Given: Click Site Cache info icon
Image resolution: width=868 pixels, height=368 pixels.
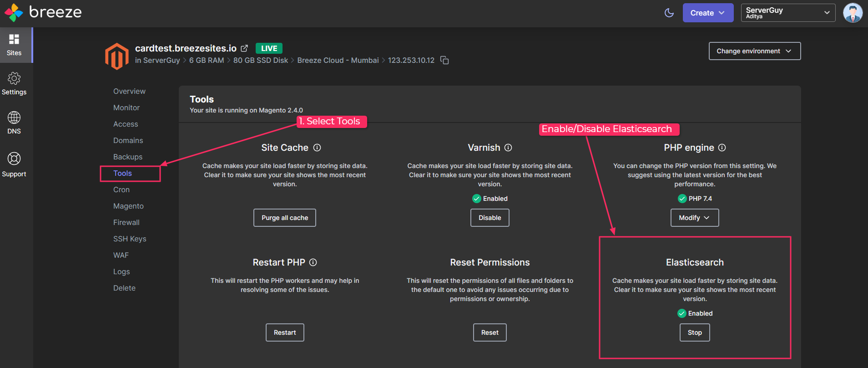Looking at the screenshot, I should (x=317, y=148).
